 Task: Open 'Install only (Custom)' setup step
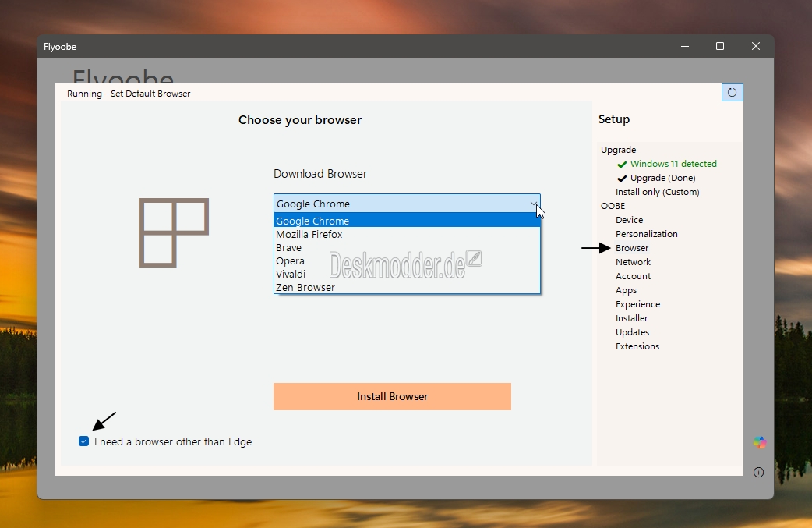[657, 192]
